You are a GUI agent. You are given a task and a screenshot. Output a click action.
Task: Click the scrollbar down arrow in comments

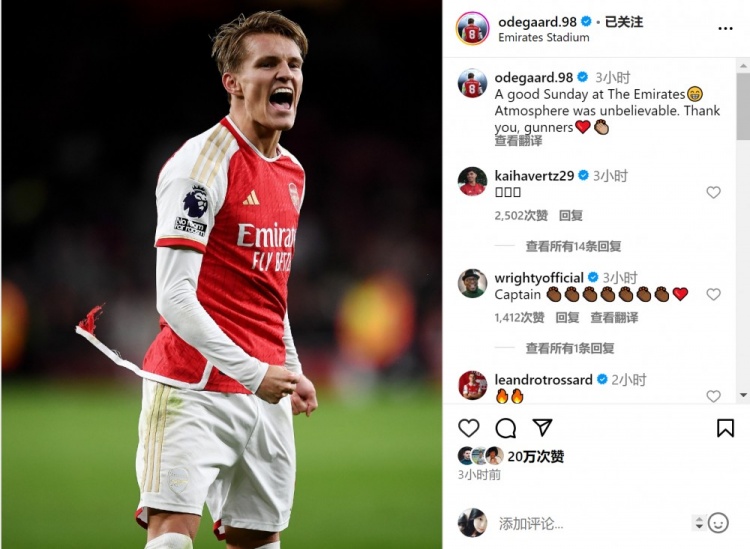pyautogui.click(x=743, y=395)
